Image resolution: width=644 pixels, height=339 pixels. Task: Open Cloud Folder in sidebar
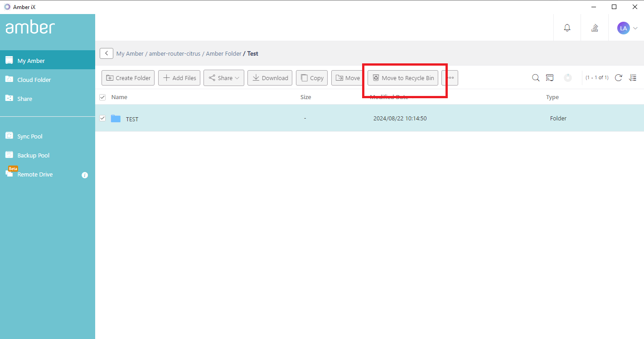click(48, 79)
